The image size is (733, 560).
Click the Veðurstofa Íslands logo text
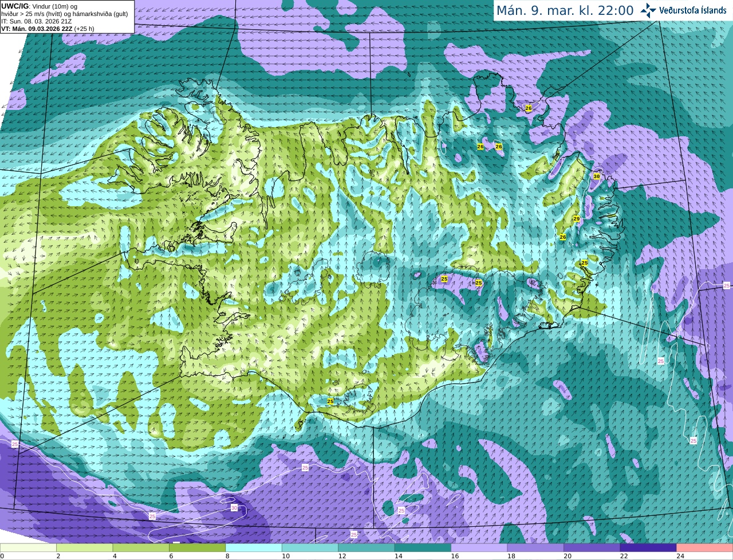pyautogui.click(x=693, y=10)
